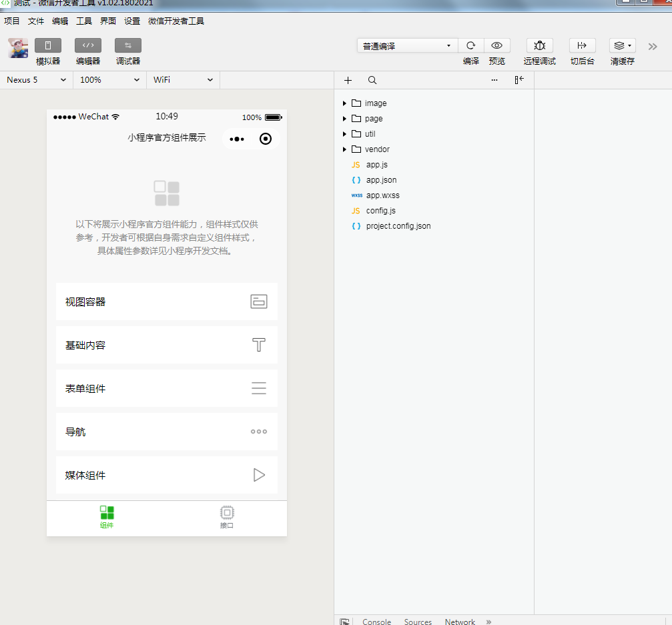Image resolution: width=672 pixels, height=625 pixels.
Task: Open the 文件 menu
Action: click(x=36, y=21)
